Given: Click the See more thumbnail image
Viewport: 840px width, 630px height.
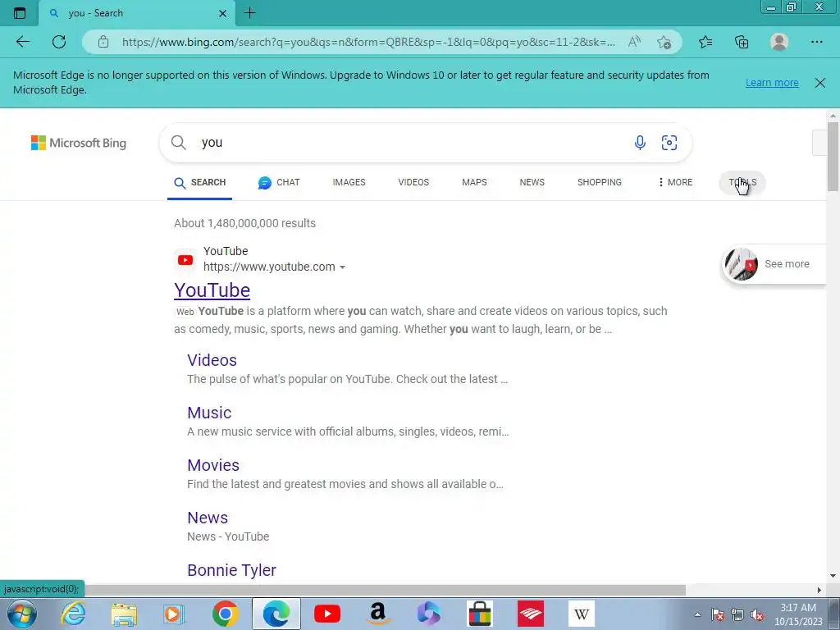Looking at the screenshot, I should [742, 263].
